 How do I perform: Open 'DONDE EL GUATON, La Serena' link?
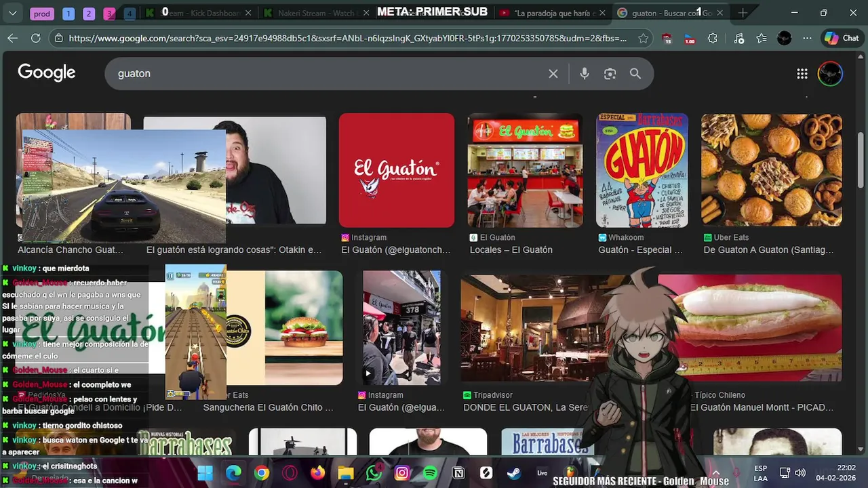pos(526,407)
